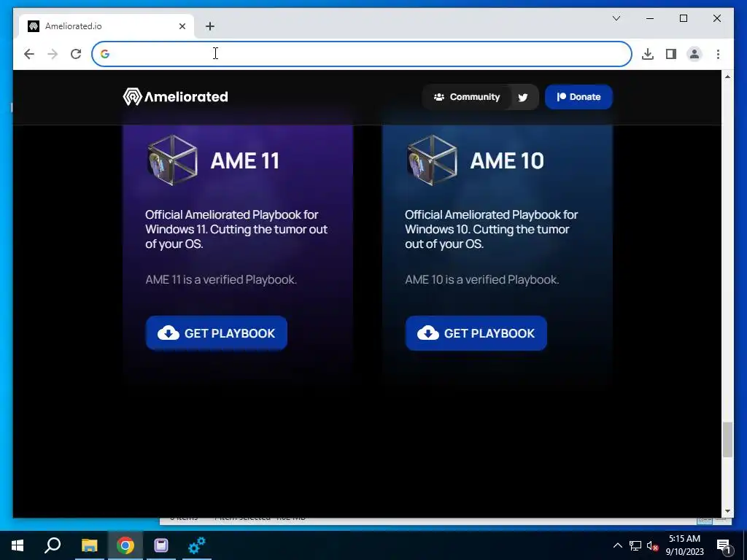Open Chrome downloads icon
This screenshot has width=747, height=560.
(648, 54)
